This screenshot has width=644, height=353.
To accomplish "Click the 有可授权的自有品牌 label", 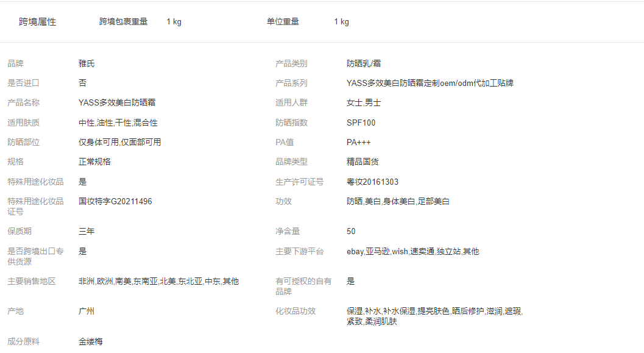I will pyautogui.click(x=303, y=287).
